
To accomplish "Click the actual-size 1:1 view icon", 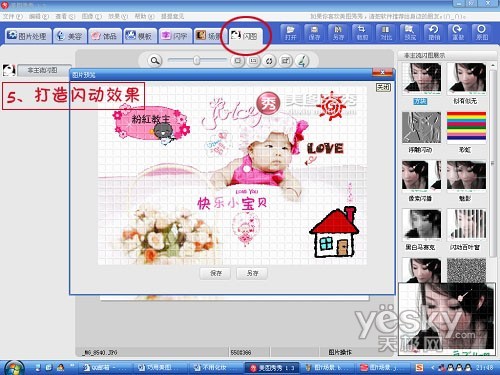I will coord(253,61).
